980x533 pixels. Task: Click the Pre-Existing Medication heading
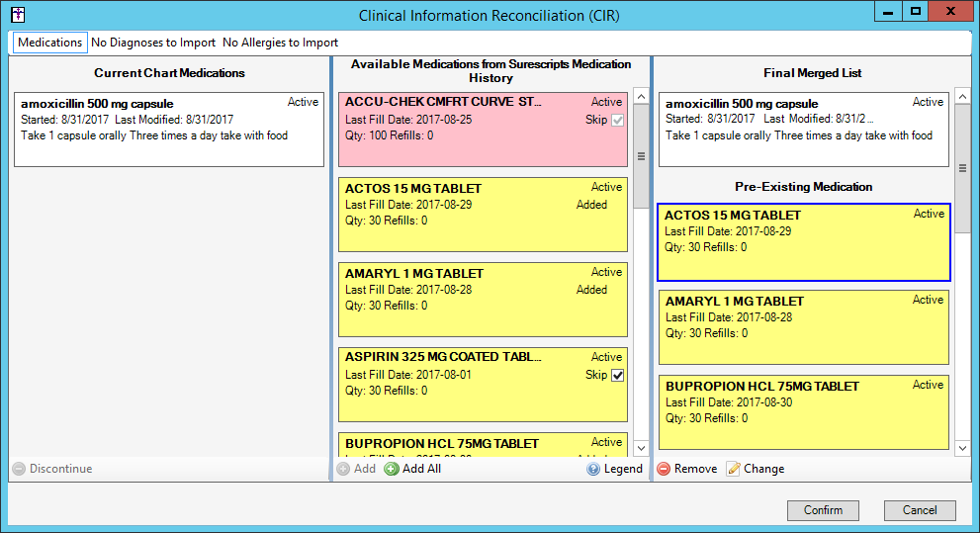(803, 187)
